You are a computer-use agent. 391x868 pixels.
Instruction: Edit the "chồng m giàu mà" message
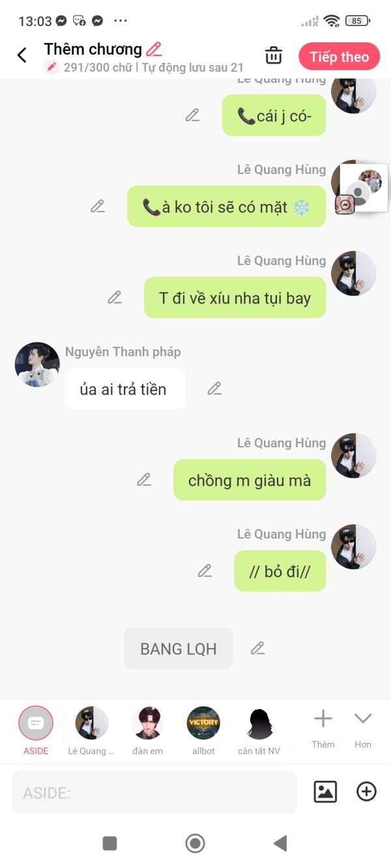(x=144, y=480)
